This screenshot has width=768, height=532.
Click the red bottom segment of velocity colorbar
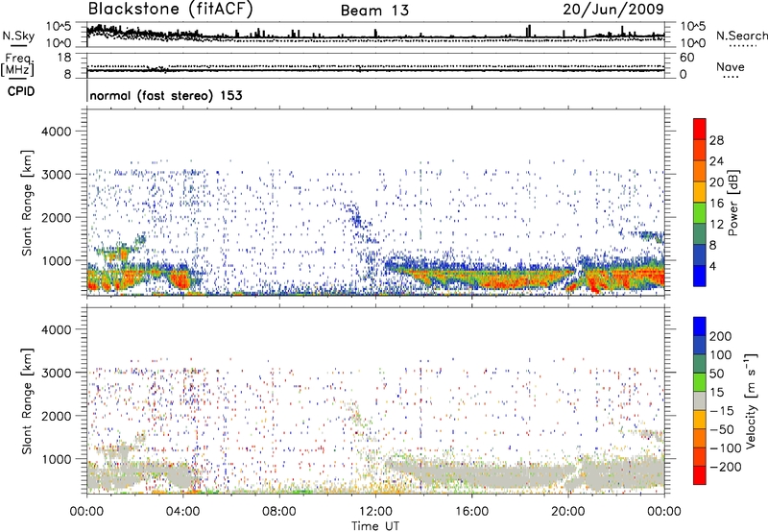pos(700,475)
